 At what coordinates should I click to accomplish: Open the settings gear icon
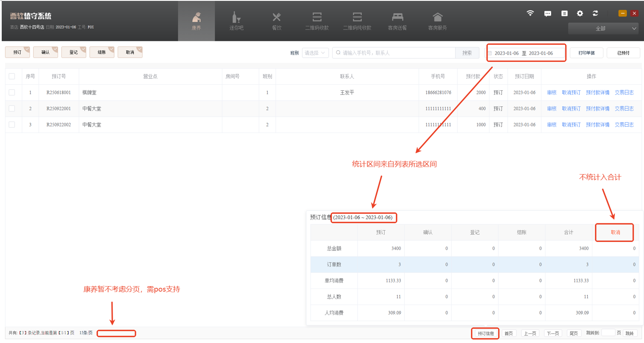pos(580,13)
